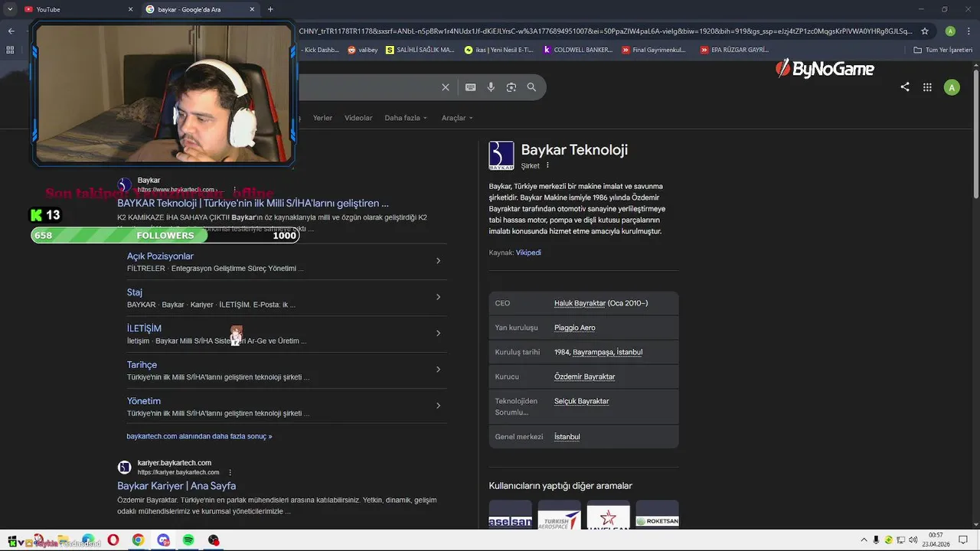Show hidden system tray icons

point(864,540)
